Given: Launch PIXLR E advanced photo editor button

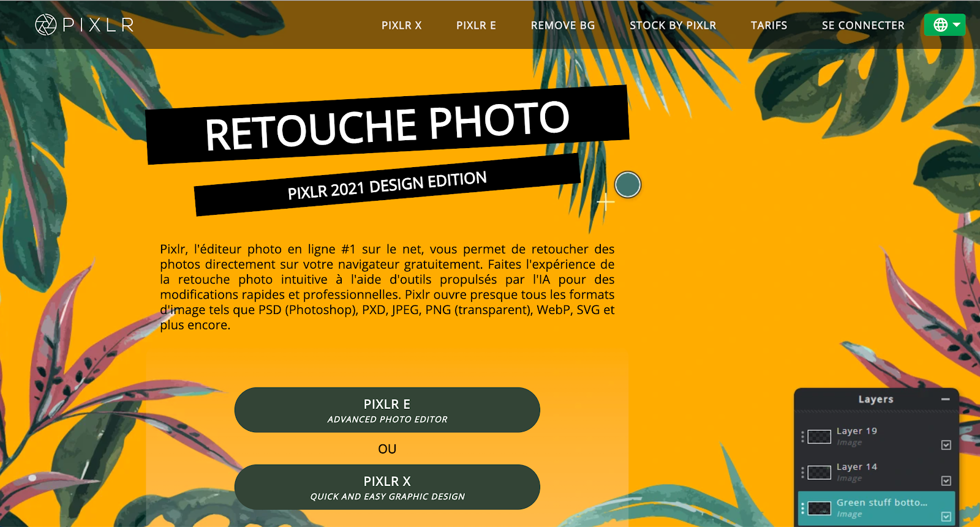Looking at the screenshot, I should tap(387, 410).
